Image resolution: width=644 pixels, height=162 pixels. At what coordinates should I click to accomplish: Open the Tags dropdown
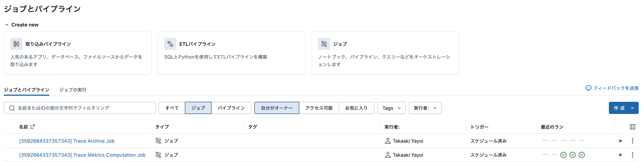(391, 108)
